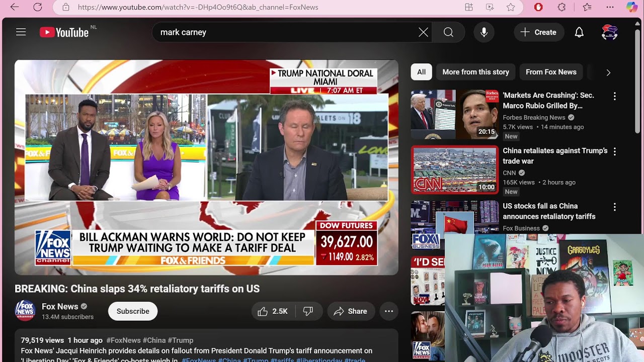Viewport: 644px width, 362px height.
Task: Start voice search with the microphone
Action: tap(484, 32)
